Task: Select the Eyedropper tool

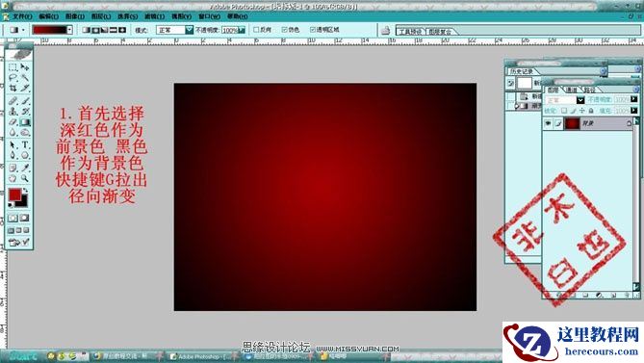Action: [25, 168]
